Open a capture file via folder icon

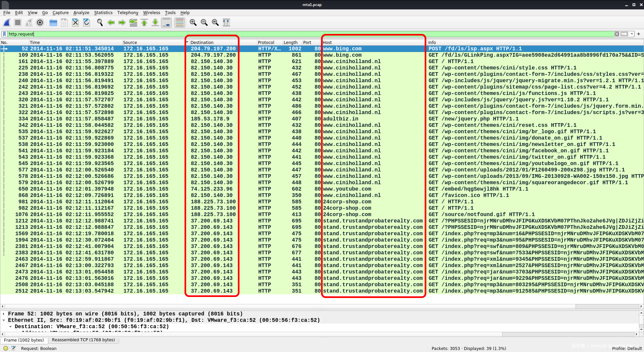click(53, 22)
